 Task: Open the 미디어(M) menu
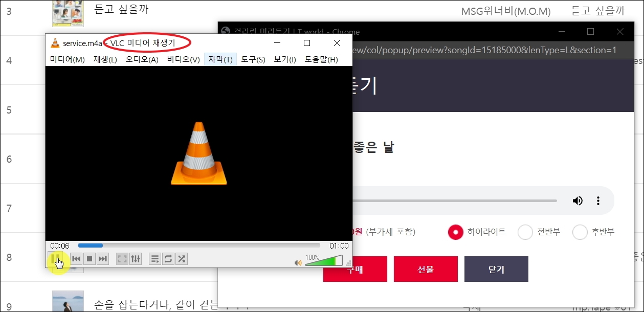[x=67, y=59]
